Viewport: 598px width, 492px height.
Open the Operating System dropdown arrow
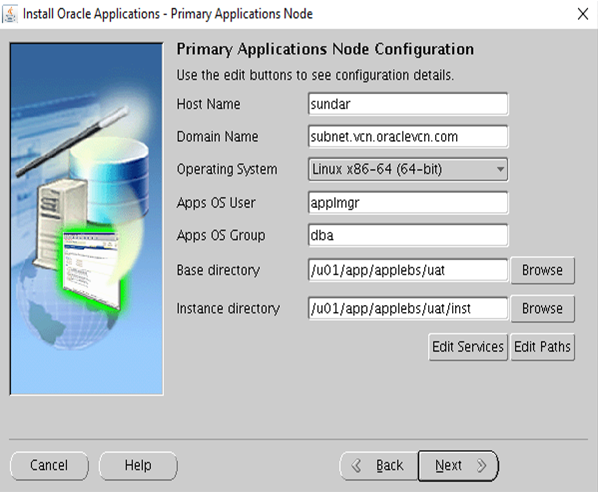(500, 169)
